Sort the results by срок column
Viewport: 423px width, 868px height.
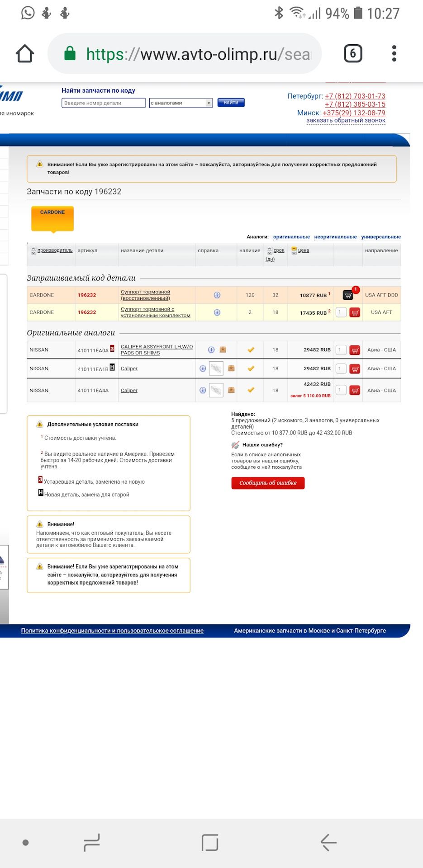(x=279, y=250)
